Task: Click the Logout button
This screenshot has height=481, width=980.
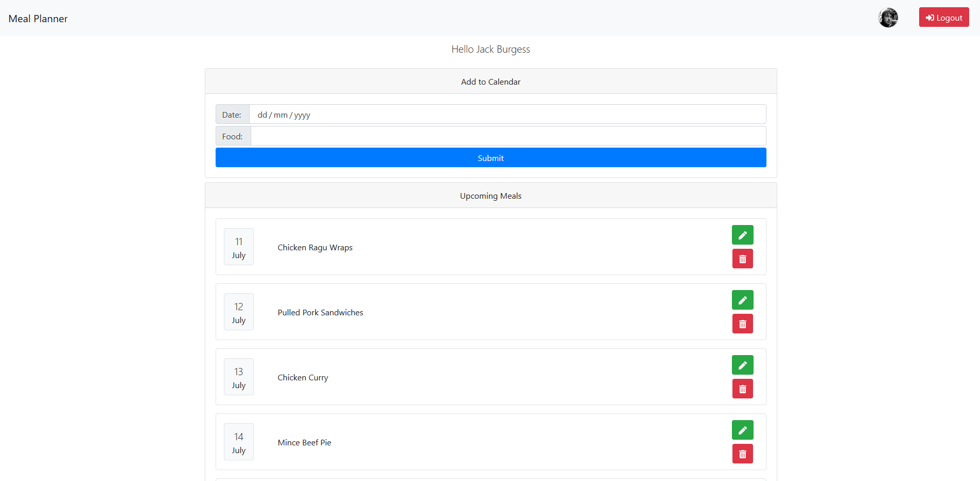Action: (943, 18)
